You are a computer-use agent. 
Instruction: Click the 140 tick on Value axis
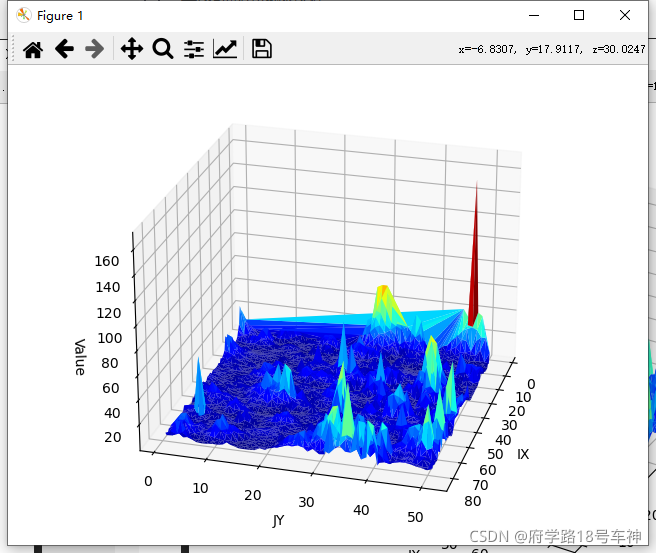(x=108, y=287)
